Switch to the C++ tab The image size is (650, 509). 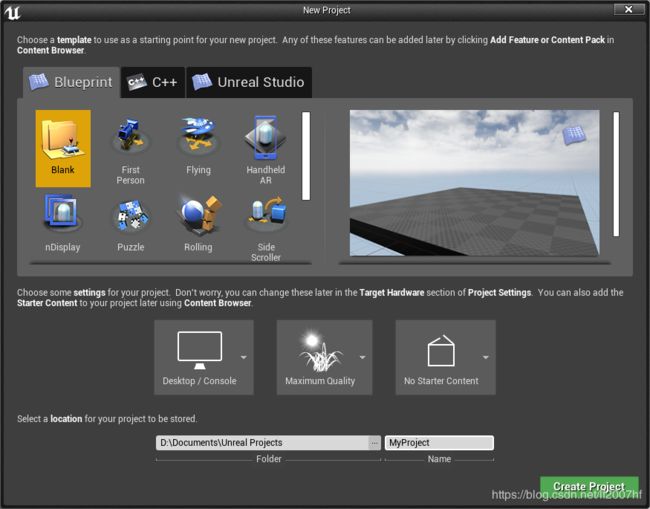point(153,82)
